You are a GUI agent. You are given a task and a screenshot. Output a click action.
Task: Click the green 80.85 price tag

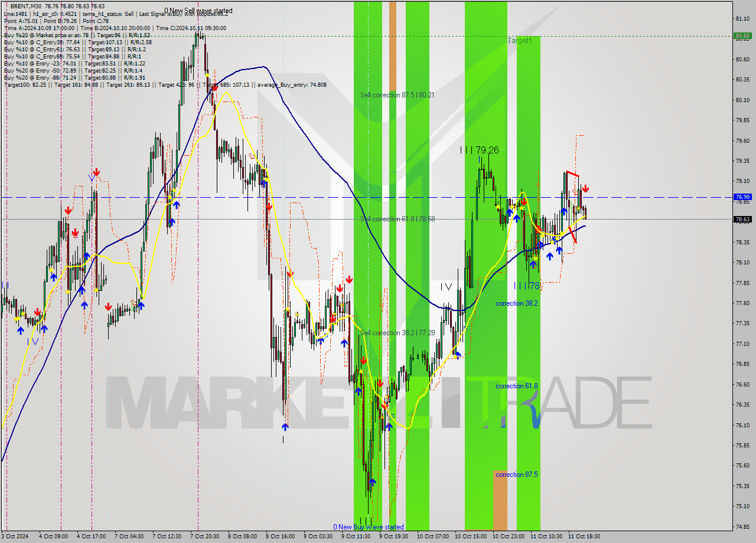coord(742,36)
